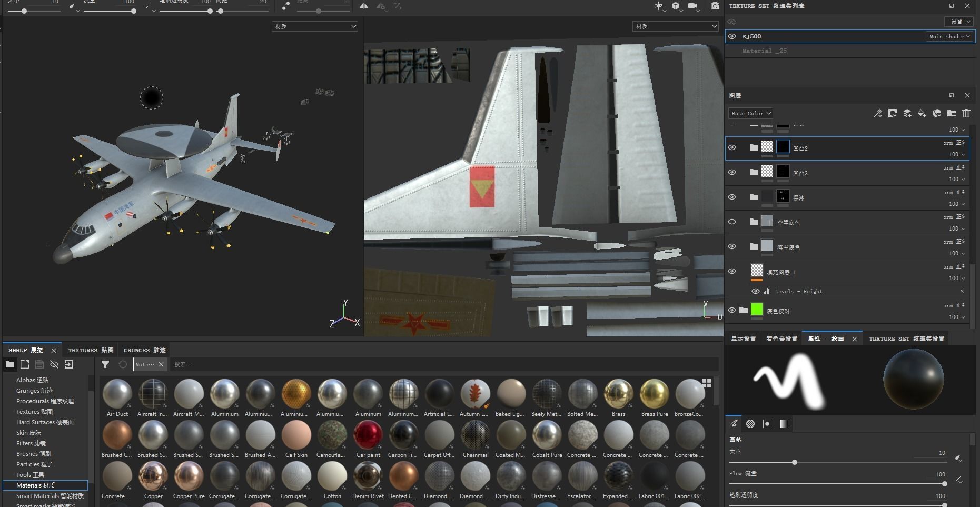Select Hard Surfaces 硬表面 category
This screenshot has height=507, width=980.
(45, 422)
